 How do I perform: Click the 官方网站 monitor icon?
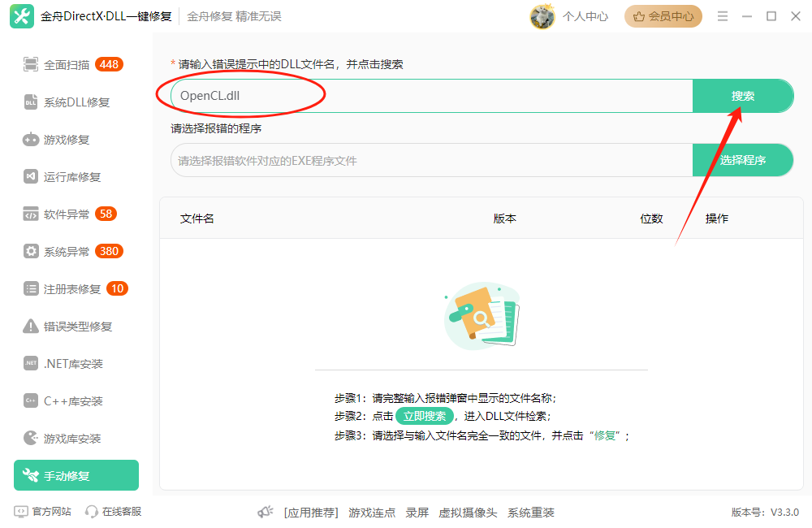click(x=21, y=512)
